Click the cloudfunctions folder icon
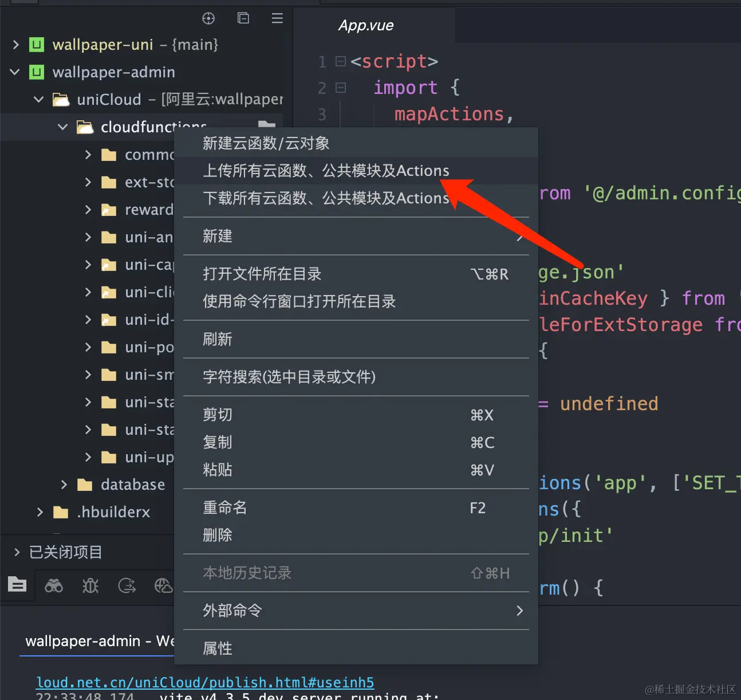The height and width of the screenshot is (700, 741). pyautogui.click(x=85, y=127)
